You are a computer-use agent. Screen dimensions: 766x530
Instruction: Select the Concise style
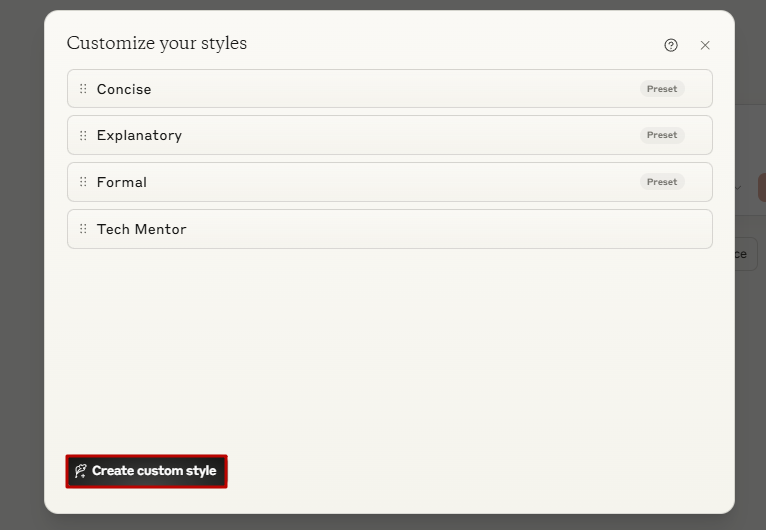[389, 88]
